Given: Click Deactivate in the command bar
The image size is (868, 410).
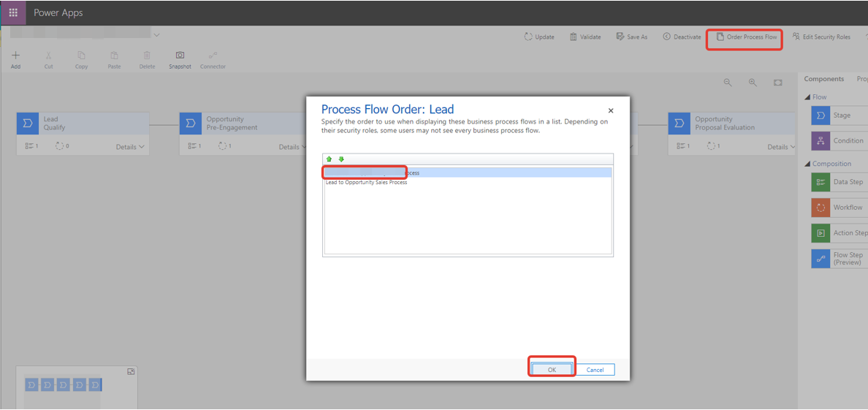Looking at the screenshot, I should [x=682, y=37].
